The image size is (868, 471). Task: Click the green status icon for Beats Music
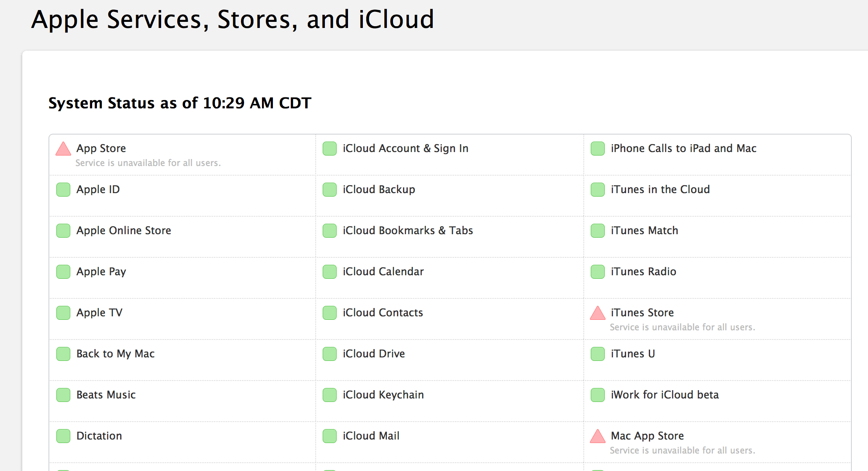tap(63, 395)
